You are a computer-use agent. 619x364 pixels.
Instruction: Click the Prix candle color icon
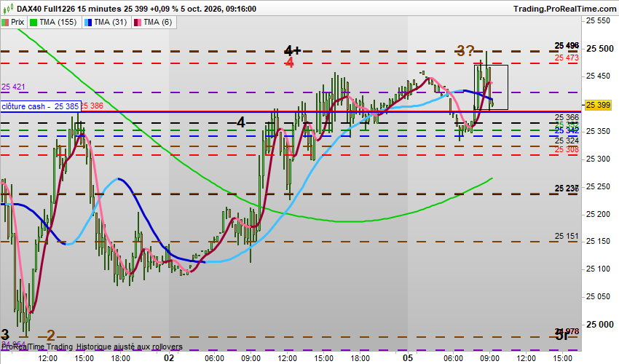pyautogui.click(x=5, y=23)
